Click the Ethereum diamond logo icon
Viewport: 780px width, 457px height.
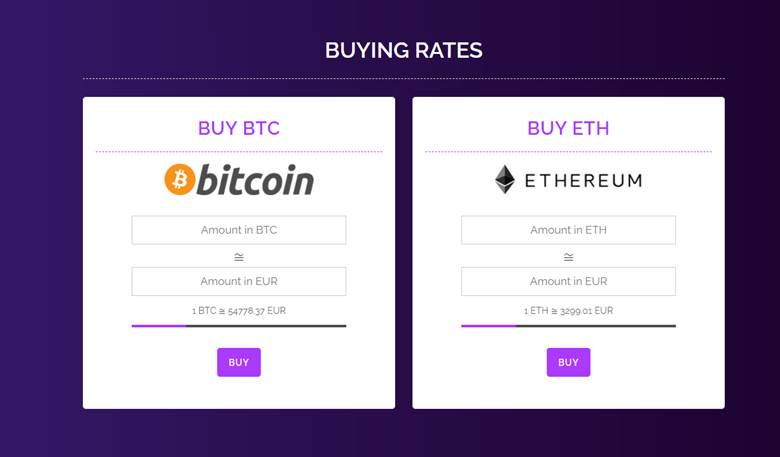click(505, 180)
